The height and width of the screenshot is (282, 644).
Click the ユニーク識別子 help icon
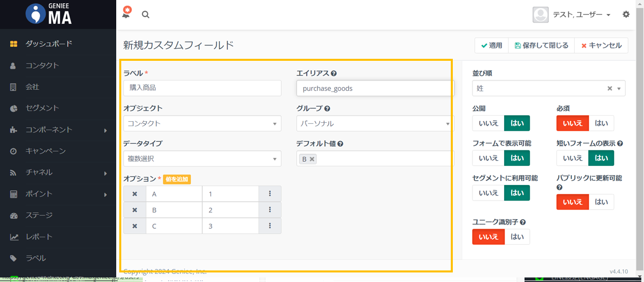click(523, 222)
